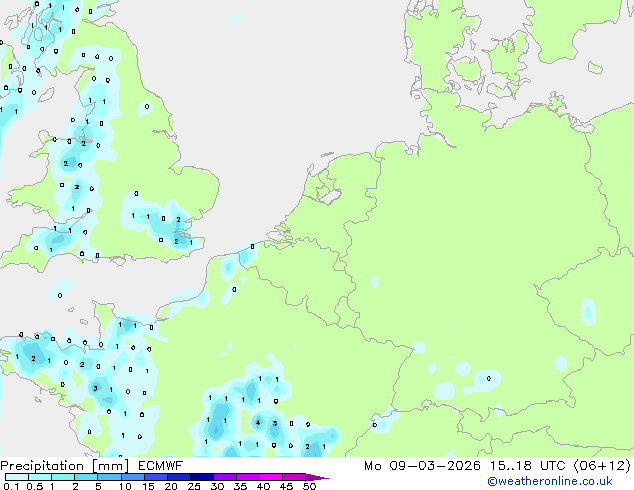Image resolution: width=634 pixels, height=490 pixels.
Task: Click the '50' legend scale number
Action: pyautogui.click(x=310, y=486)
